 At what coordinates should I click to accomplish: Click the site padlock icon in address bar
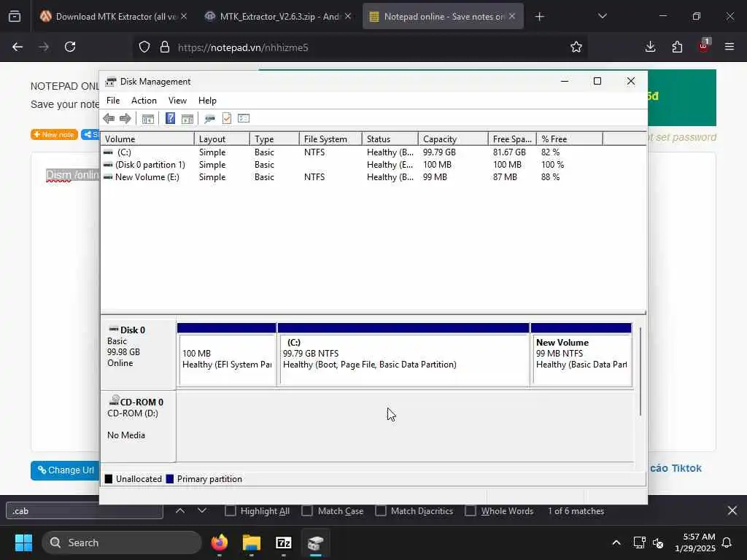pos(165,47)
